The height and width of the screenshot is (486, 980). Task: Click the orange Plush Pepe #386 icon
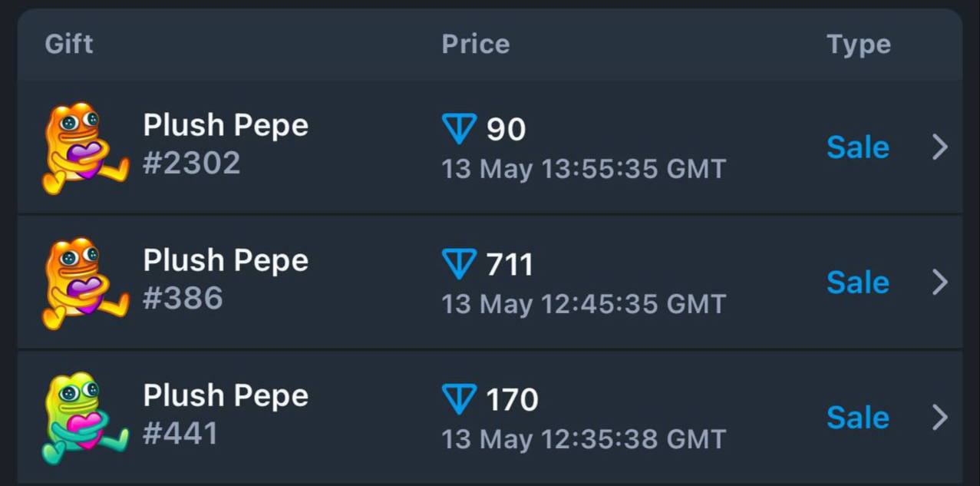coord(85,283)
